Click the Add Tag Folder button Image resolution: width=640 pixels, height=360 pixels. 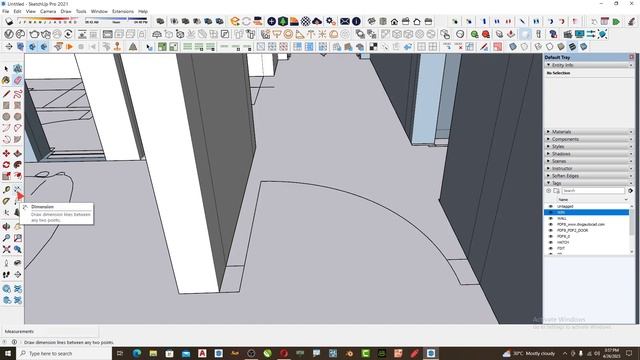[x=556, y=191]
